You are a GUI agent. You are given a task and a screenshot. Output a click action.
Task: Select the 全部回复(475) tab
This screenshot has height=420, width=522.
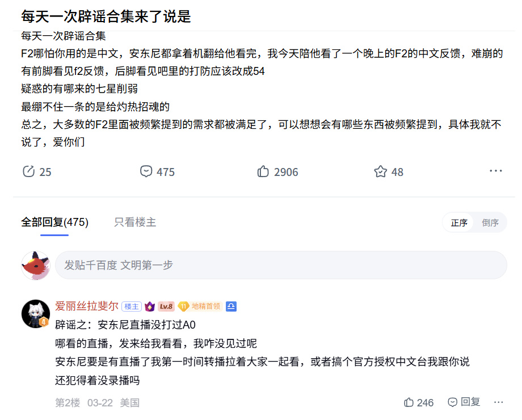pos(54,222)
